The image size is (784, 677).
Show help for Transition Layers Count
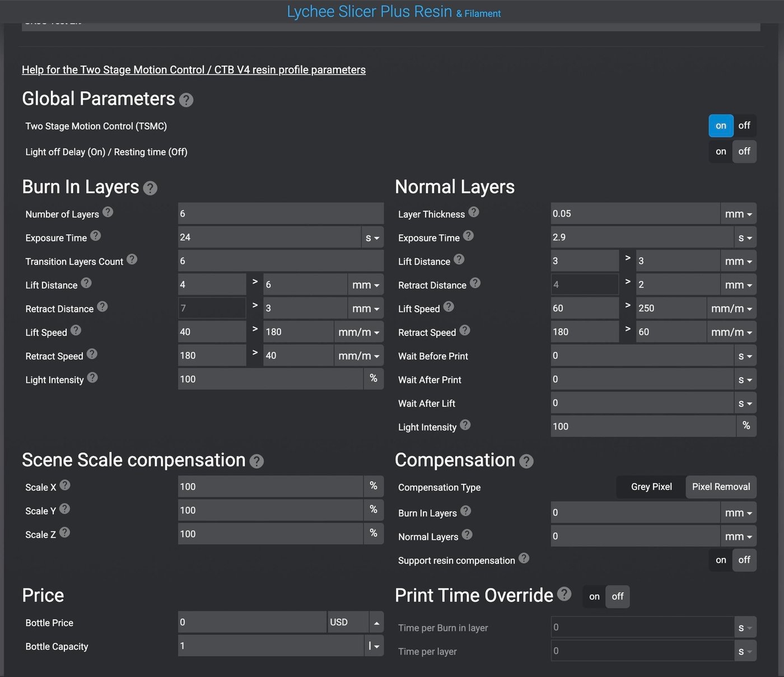tap(132, 259)
